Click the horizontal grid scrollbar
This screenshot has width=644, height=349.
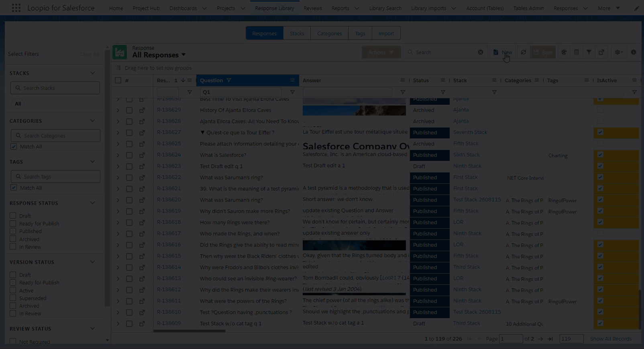(189, 331)
